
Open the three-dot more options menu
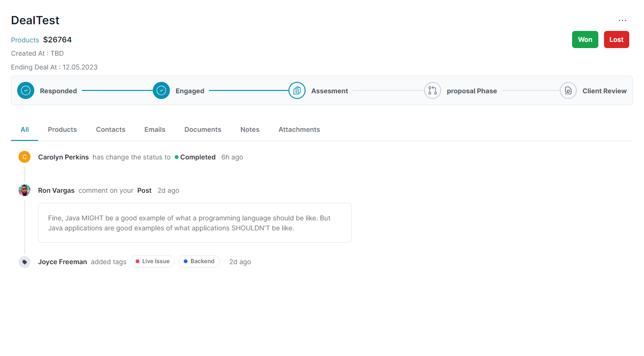[623, 20]
